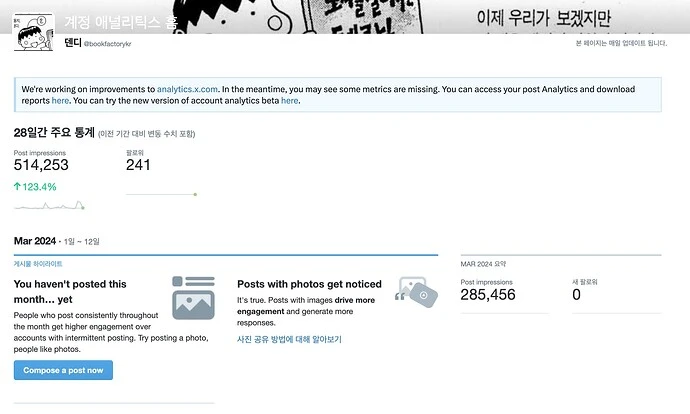This screenshot has height=414, width=690.
Task: Click the Mar 2024 section heading
Action: coord(35,241)
